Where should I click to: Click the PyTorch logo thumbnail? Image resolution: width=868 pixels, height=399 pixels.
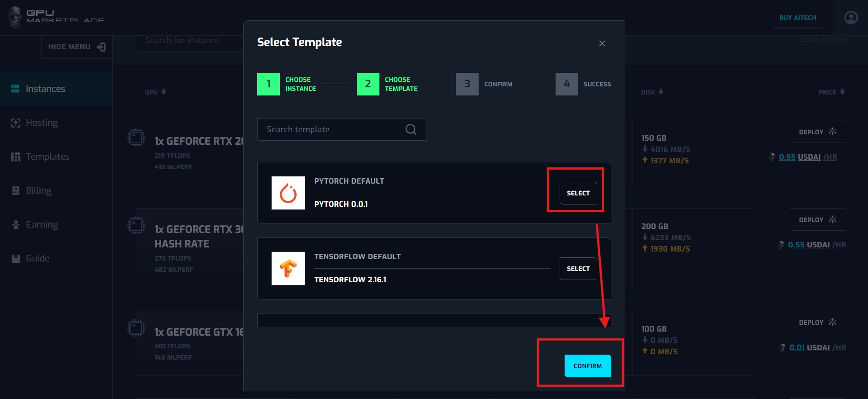point(288,193)
